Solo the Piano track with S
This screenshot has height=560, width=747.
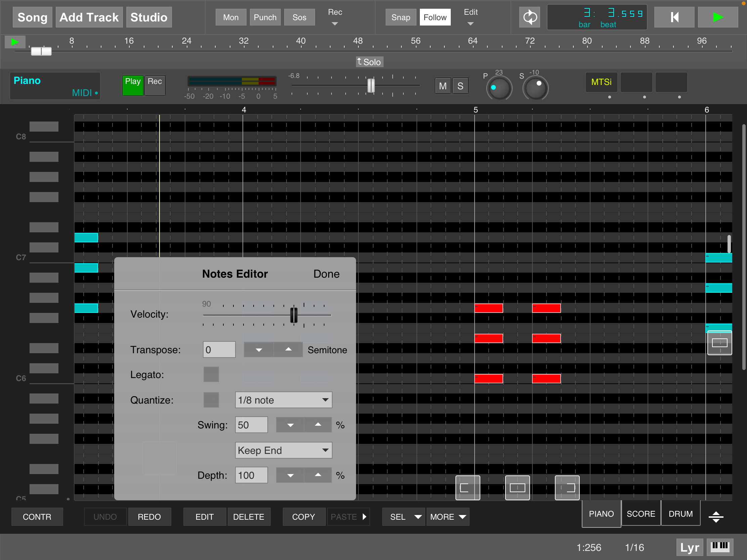[x=460, y=86]
